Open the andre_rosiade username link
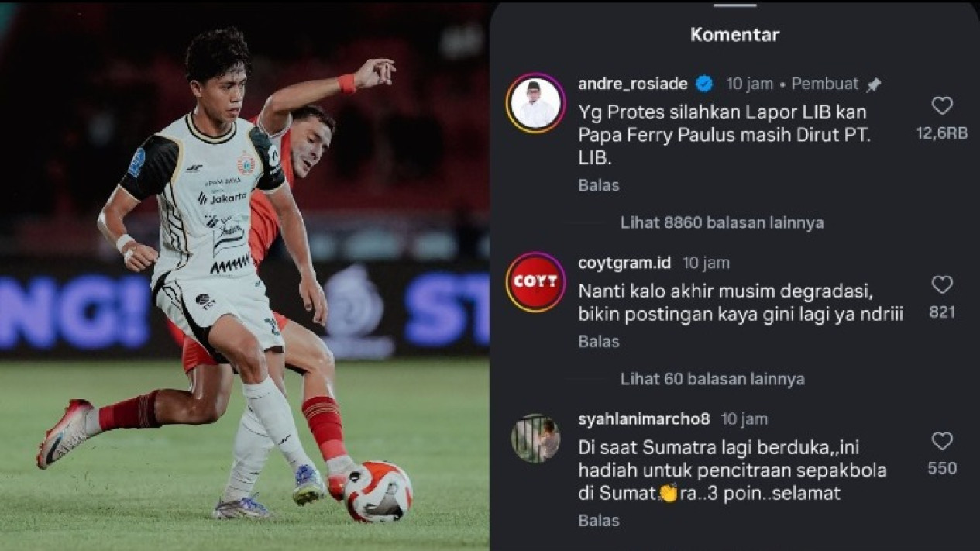Screen dimensions: 980x551 (x=633, y=84)
